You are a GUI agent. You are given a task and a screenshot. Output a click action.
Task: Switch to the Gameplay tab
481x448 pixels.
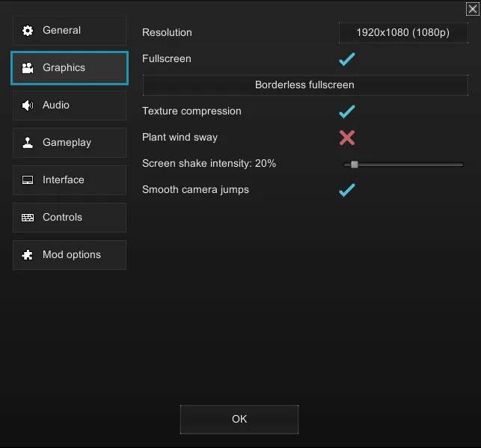click(x=69, y=143)
